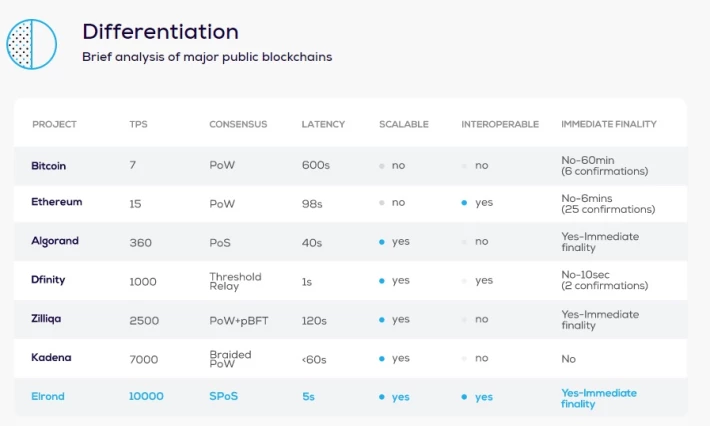Click the SPoS consensus cell for Elrond
Screen dimensions: 710x426
point(224,396)
